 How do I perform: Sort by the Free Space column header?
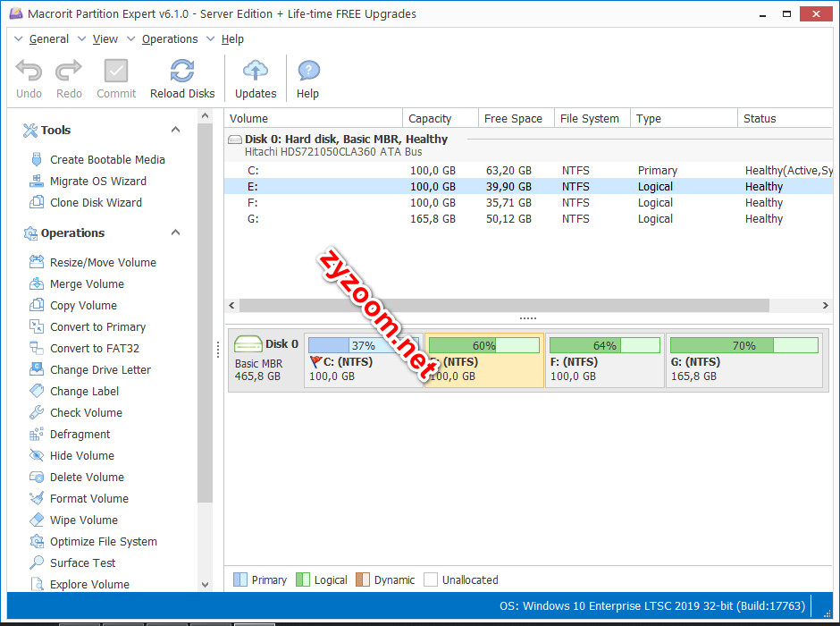(x=517, y=118)
